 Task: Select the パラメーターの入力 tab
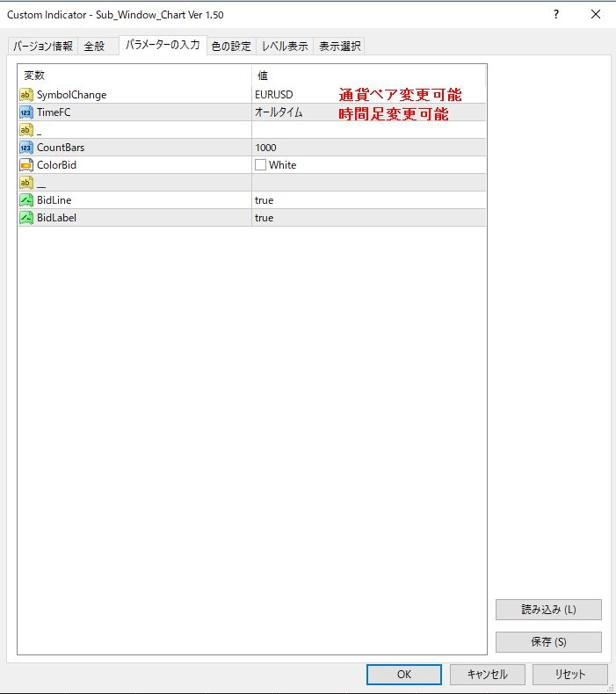[163, 45]
